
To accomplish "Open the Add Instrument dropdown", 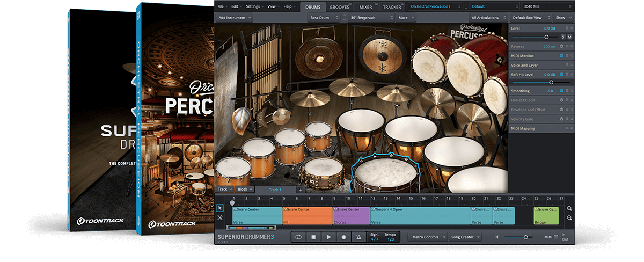I will 234,18.
